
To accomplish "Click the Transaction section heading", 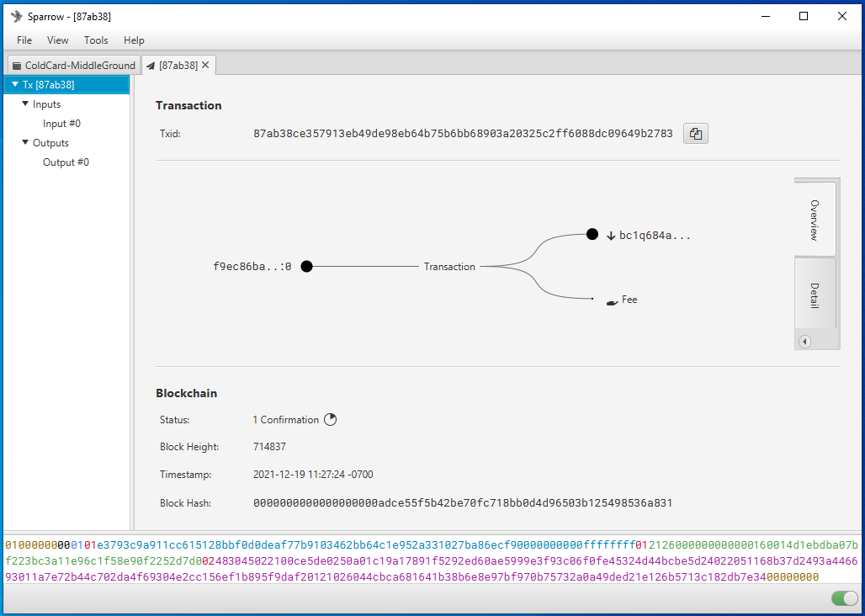I will click(x=188, y=105).
